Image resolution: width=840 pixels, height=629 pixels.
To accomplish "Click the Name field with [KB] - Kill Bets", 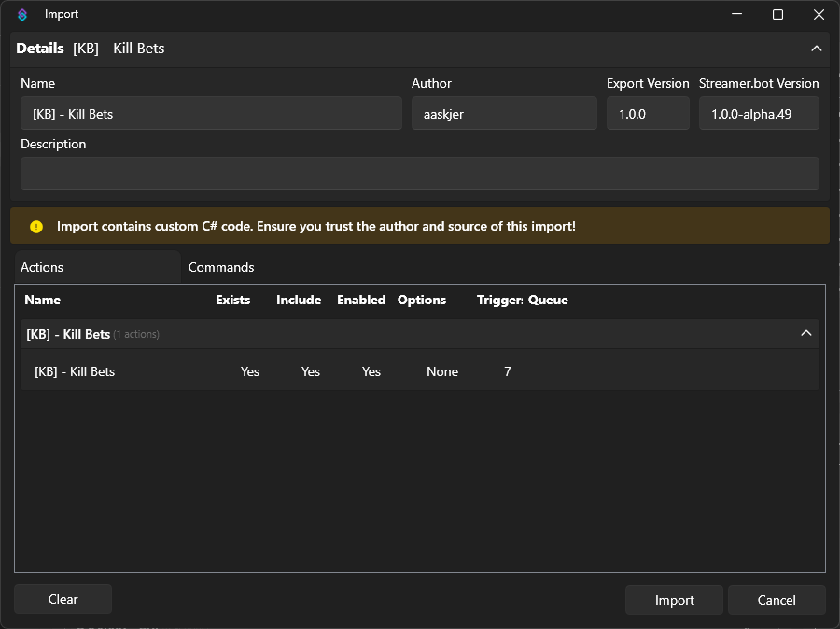I will pyautogui.click(x=211, y=114).
